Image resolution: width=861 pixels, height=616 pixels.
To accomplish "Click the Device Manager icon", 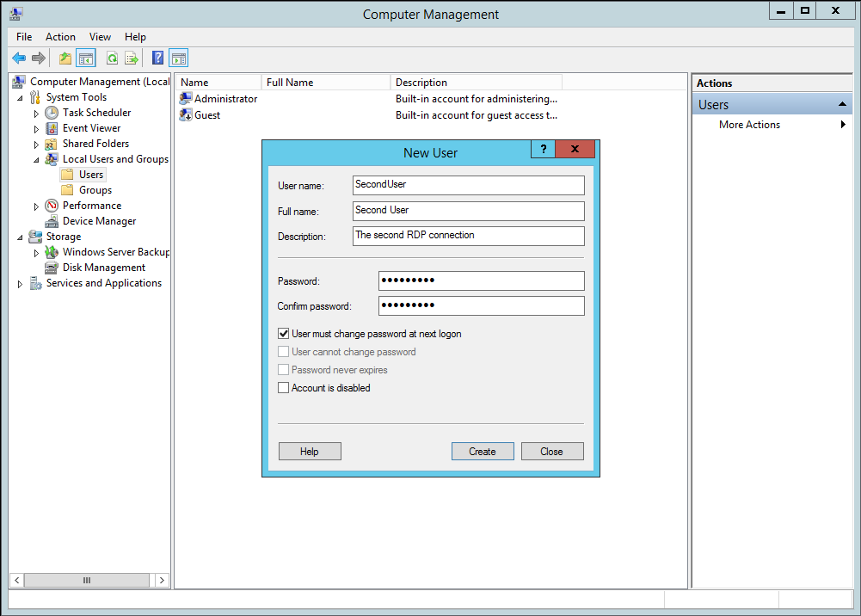I will pyautogui.click(x=52, y=221).
